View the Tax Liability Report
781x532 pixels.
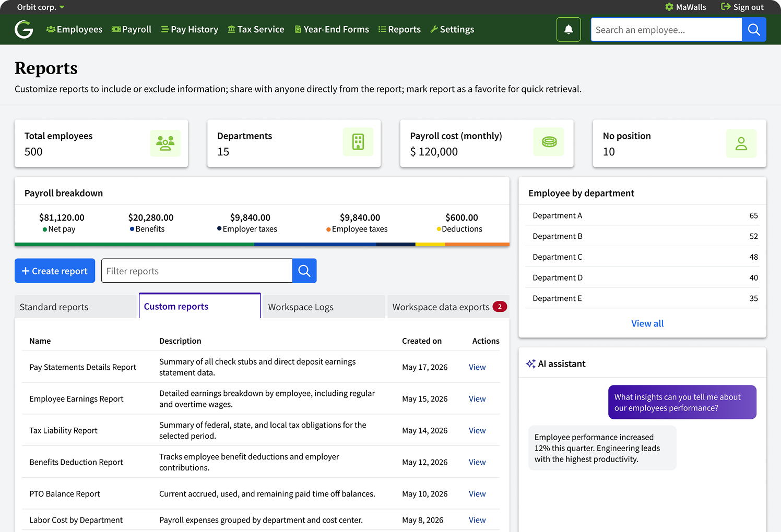point(477,430)
